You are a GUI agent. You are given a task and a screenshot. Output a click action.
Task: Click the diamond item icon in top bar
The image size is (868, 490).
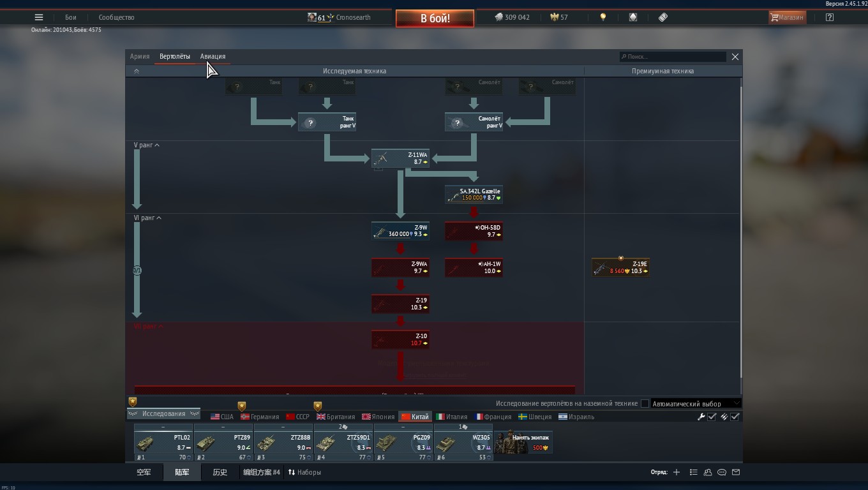(633, 17)
